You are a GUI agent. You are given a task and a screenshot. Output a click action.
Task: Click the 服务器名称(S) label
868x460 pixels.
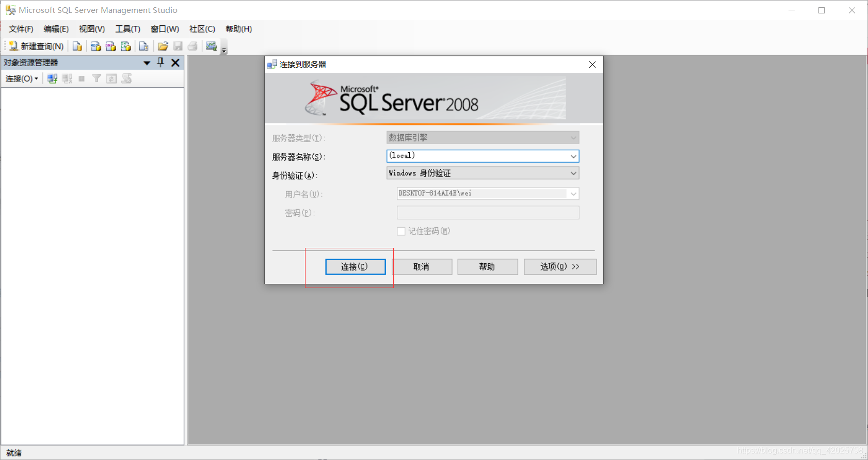(x=299, y=157)
